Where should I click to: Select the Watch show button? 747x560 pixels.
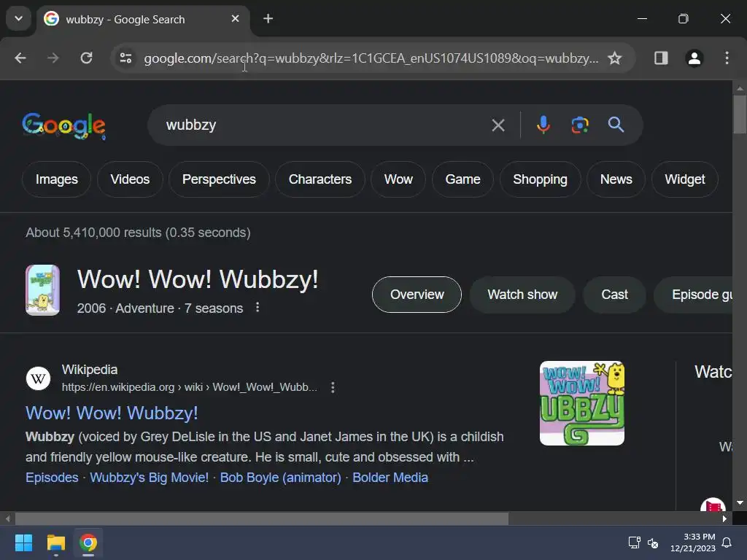point(522,295)
